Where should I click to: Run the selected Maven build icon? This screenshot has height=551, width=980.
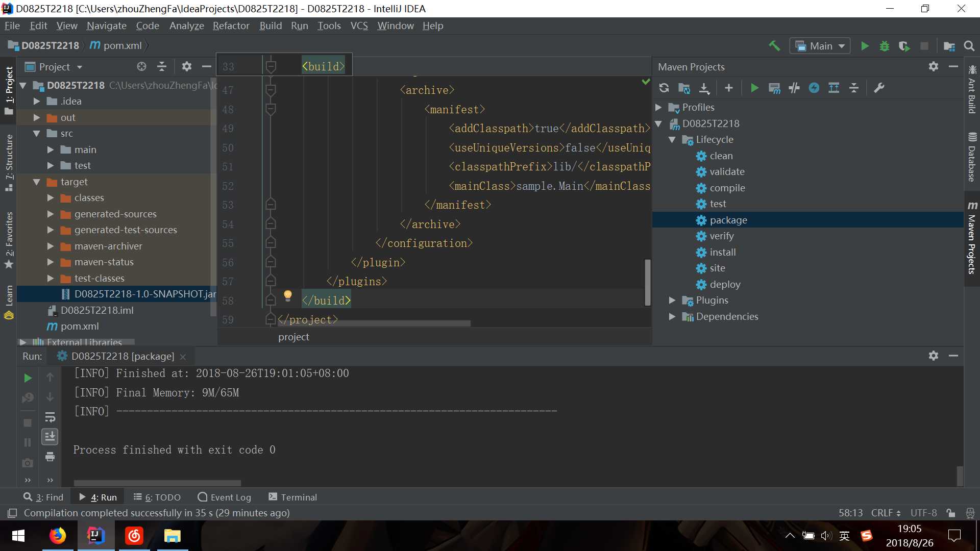pyautogui.click(x=754, y=88)
